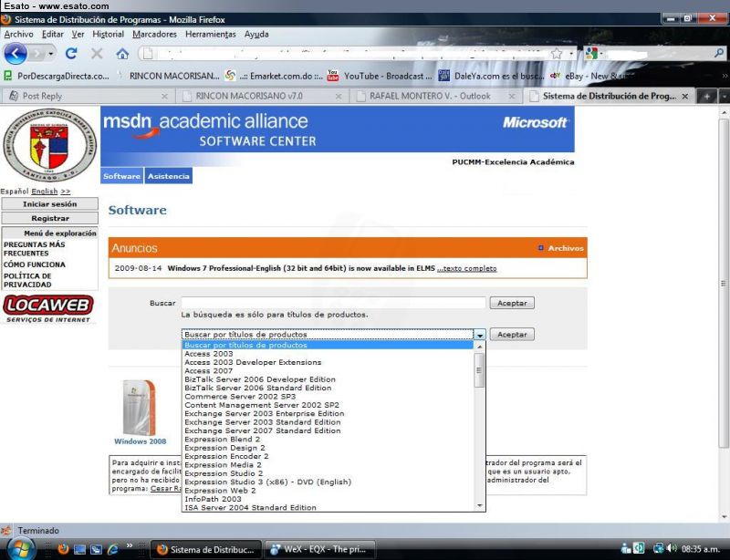
Task: Expand the address bar URL dropdown arrow
Action: [x=571, y=54]
